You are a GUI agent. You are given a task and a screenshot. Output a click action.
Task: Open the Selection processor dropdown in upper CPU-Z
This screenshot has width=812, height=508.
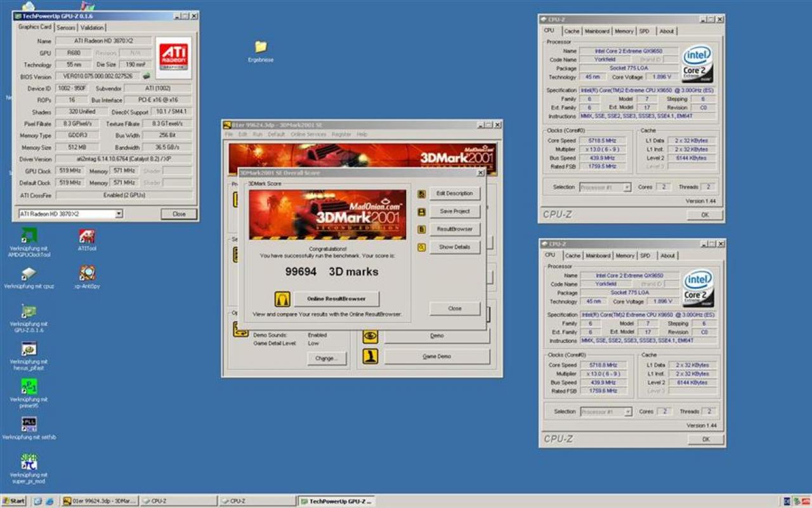tap(627, 187)
